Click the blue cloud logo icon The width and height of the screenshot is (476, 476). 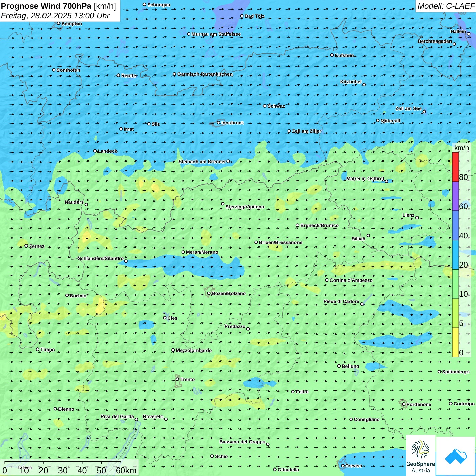pyautogui.click(x=456, y=456)
